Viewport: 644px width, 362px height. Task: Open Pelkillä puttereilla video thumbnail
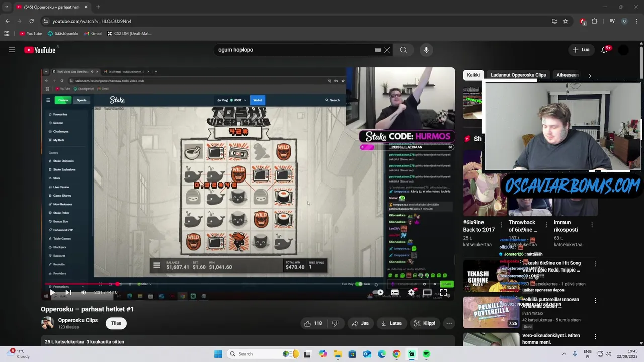point(491,312)
